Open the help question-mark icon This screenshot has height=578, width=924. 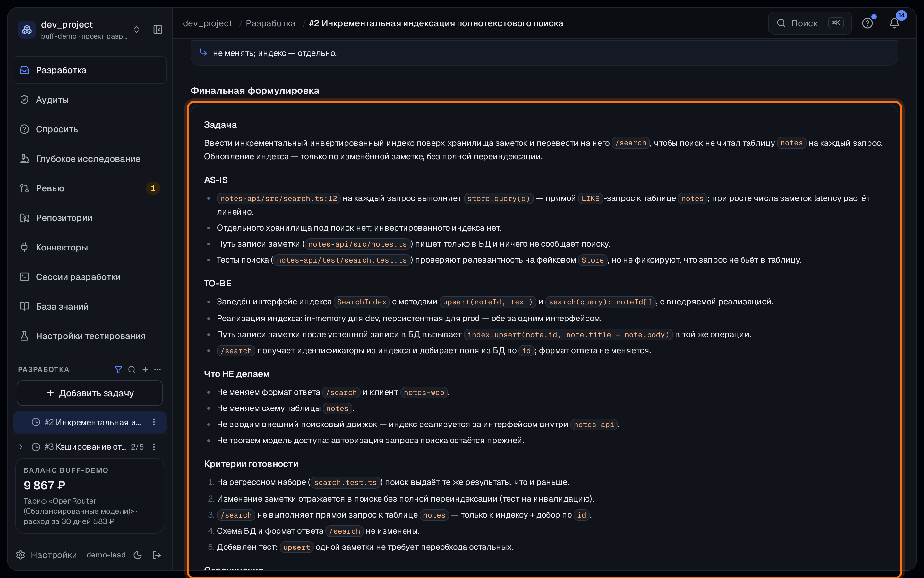868,23
